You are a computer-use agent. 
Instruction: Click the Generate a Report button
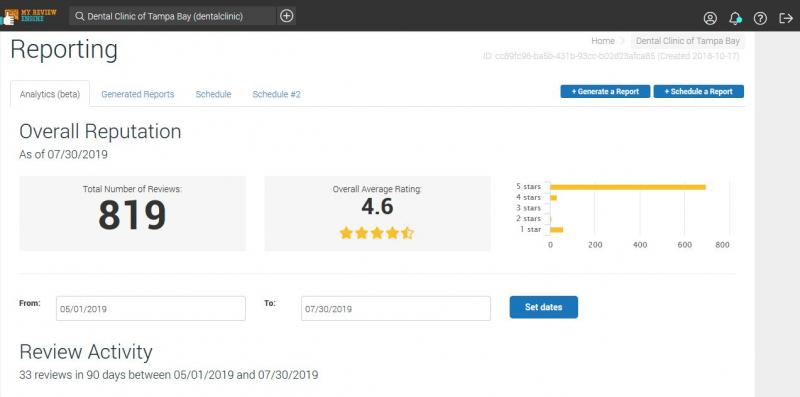[x=605, y=91]
